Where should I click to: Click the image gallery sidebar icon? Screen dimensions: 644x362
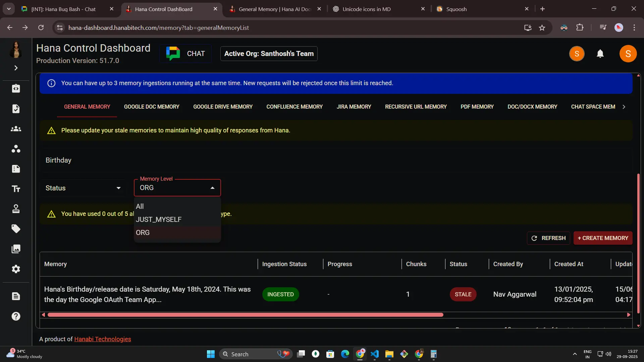click(16, 249)
